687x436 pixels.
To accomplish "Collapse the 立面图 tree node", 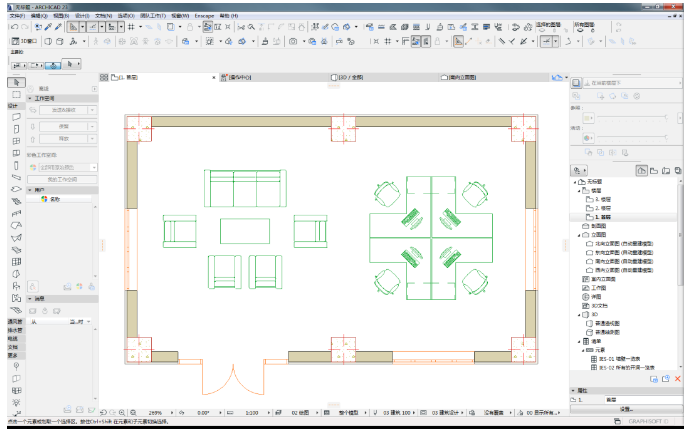I will coord(579,235).
